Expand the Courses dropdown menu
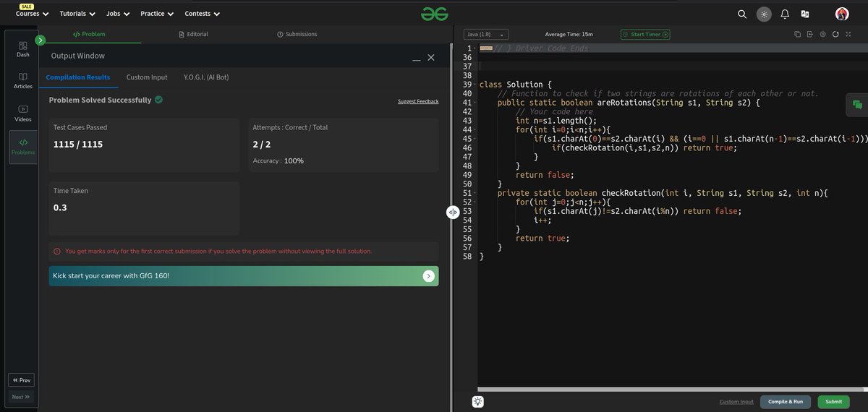The width and height of the screenshot is (868, 412). [x=33, y=14]
